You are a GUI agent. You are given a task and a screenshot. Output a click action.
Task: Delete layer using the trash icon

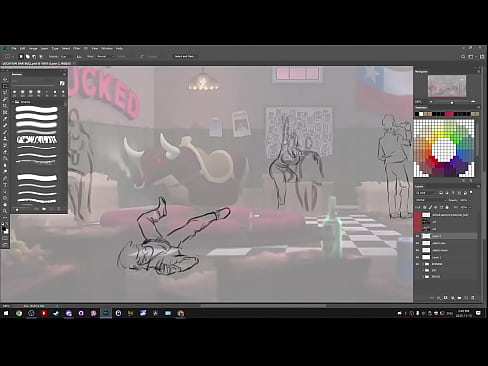pyautogui.click(x=473, y=298)
